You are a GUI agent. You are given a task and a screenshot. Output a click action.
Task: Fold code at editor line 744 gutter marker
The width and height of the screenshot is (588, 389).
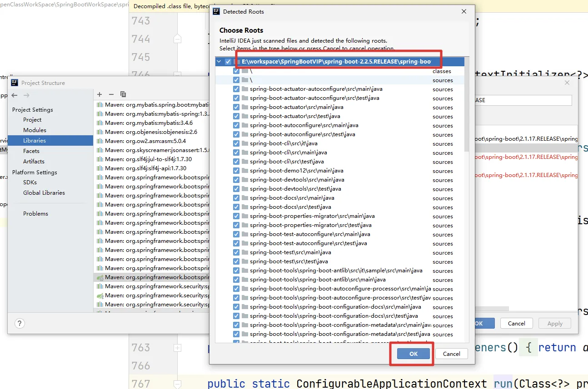177,39
